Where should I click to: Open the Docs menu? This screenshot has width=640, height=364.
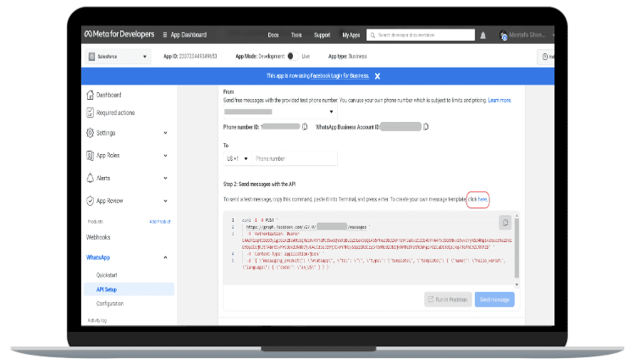273,35
